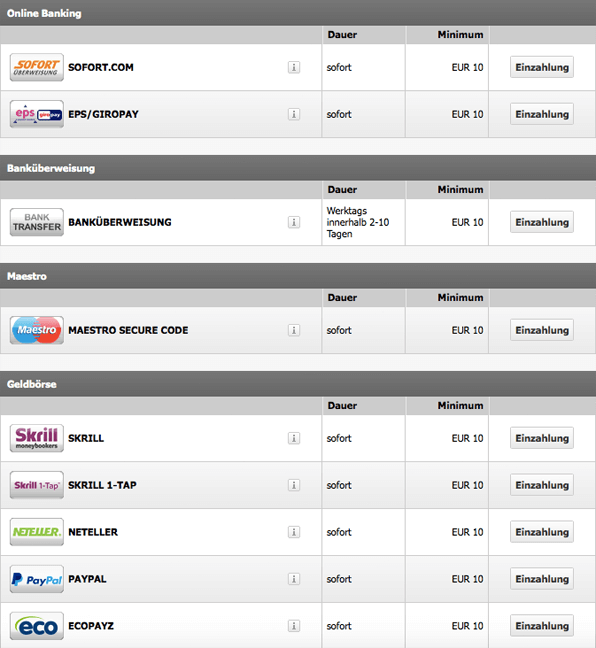596x648 pixels.
Task: Click the info icon beside EPS/GIROPAY
Action: (294, 114)
